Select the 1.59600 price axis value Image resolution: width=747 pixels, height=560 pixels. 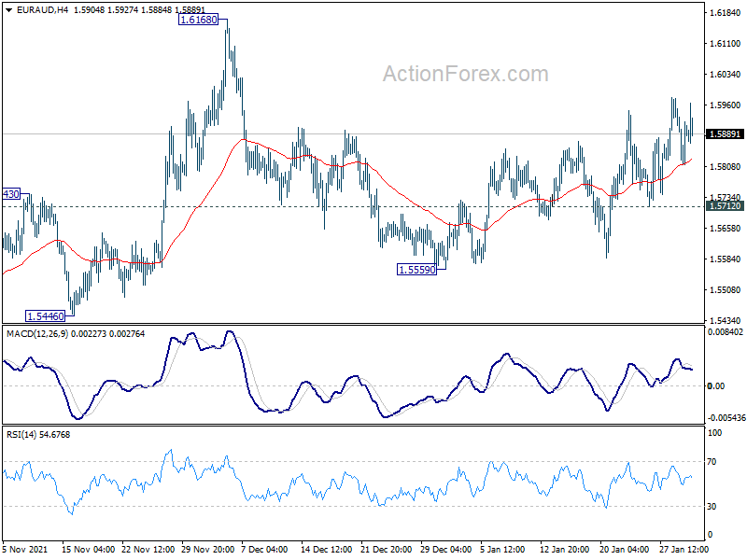[726, 105]
